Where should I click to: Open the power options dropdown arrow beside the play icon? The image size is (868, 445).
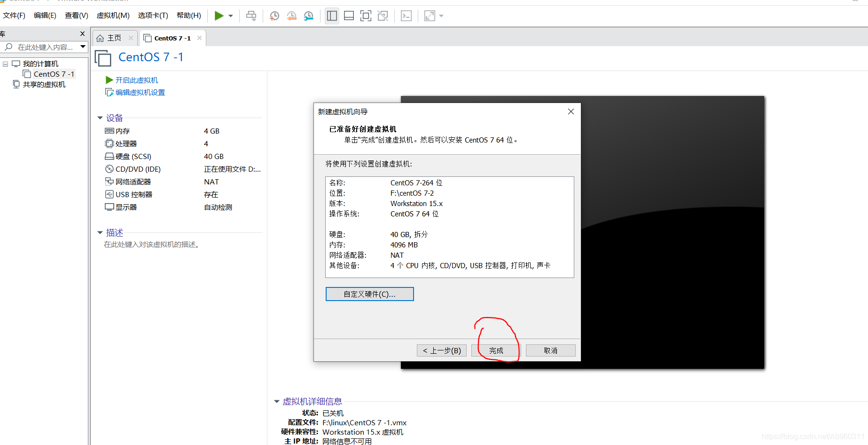[231, 16]
